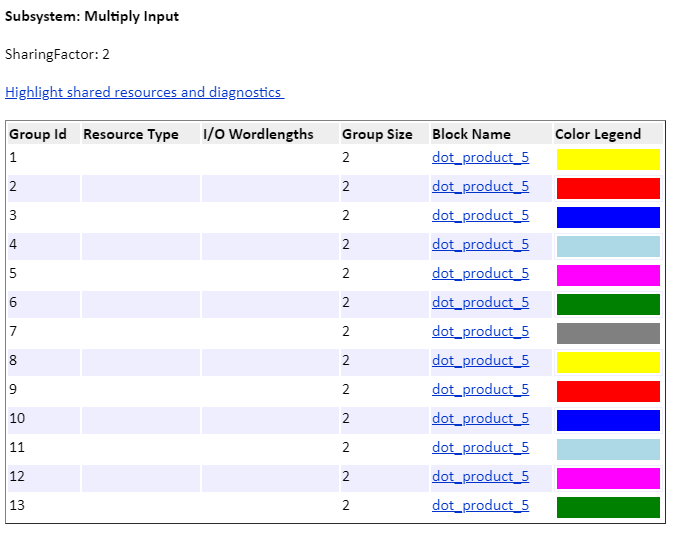Click the magenta swatch for group 5
The width and height of the screenshot is (674, 536).
point(608,276)
